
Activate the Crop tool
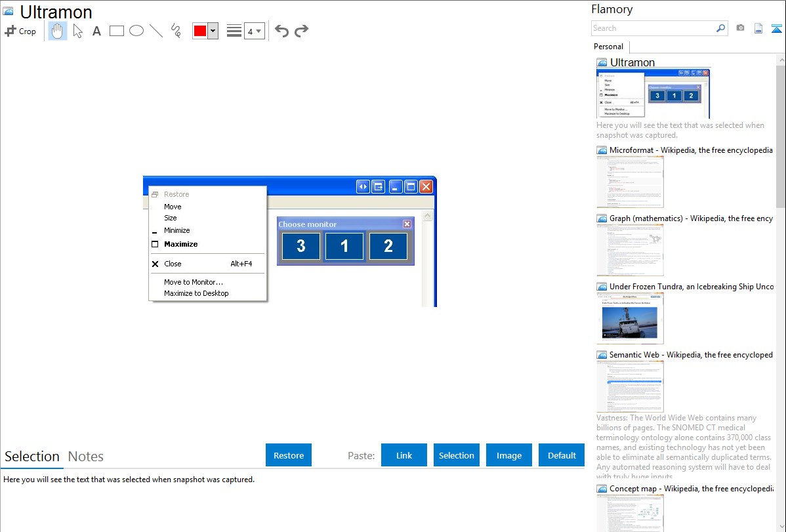[x=20, y=31]
